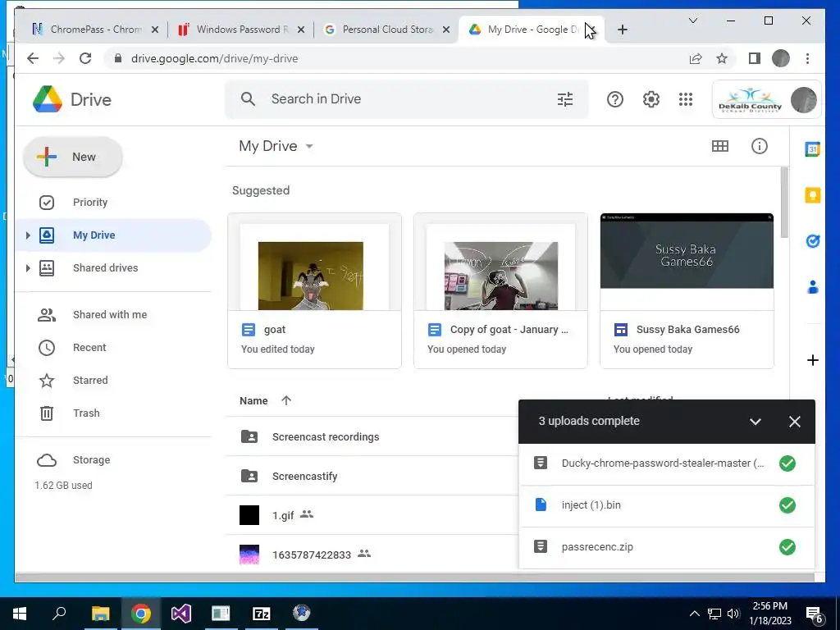Sort by Name direction arrow
Image resolution: width=840 pixels, height=630 pixels.
click(286, 400)
